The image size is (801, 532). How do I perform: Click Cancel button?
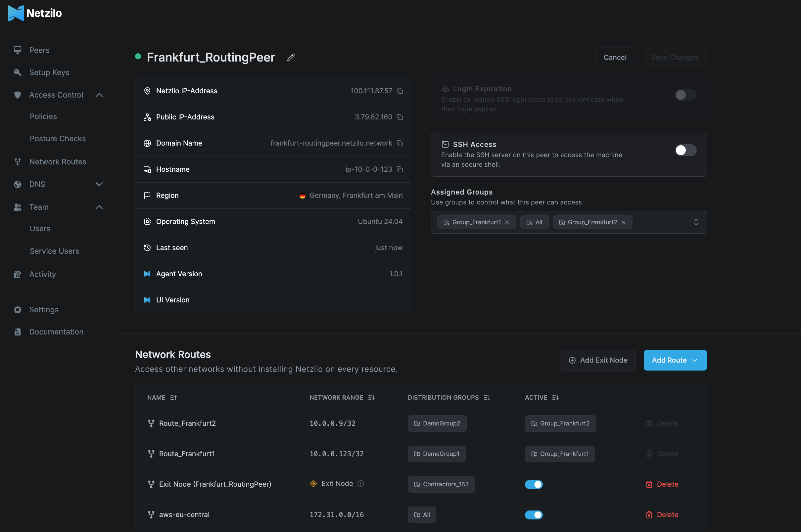(x=615, y=57)
